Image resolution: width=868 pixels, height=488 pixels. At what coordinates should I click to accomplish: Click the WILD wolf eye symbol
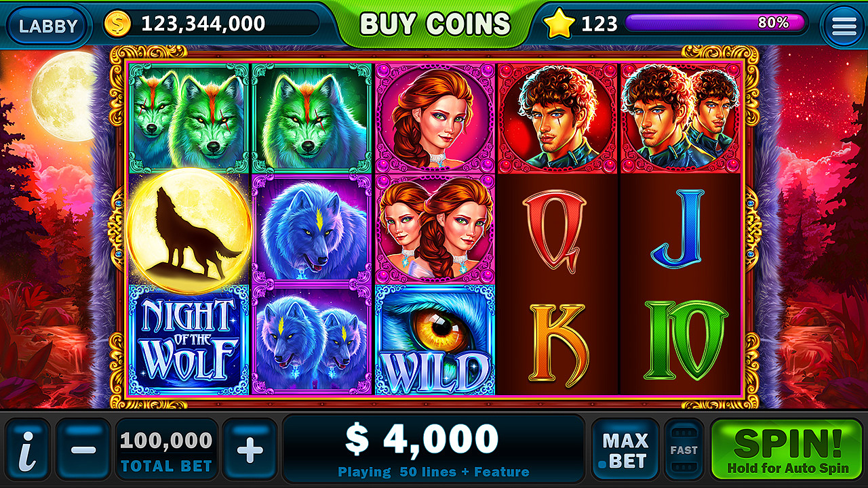(x=435, y=340)
